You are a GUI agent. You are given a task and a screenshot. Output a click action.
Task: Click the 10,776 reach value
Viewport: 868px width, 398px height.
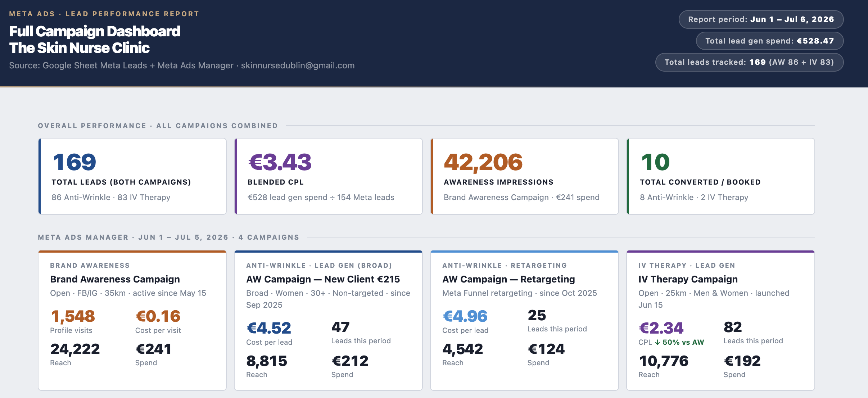pyautogui.click(x=664, y=361)
